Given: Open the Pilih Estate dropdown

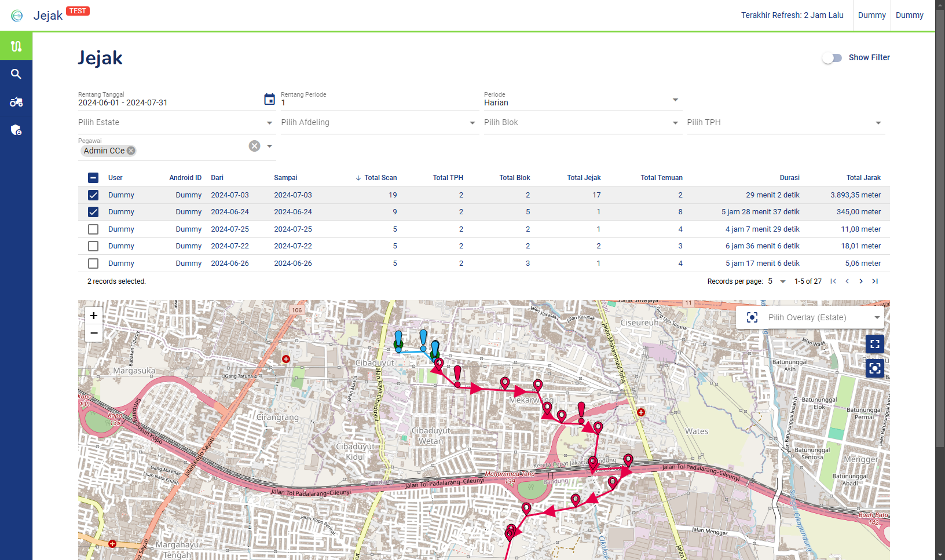Looking at the screenshot, I should (177, 123).
